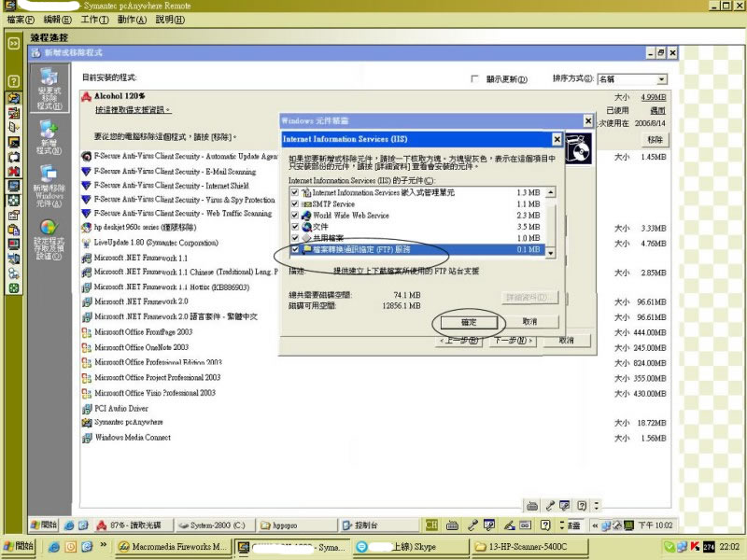This screenshot has height=560, width=747.
Task: Open the 檔案 menu in pcAnywhere
Action: (x=20, y=20)
